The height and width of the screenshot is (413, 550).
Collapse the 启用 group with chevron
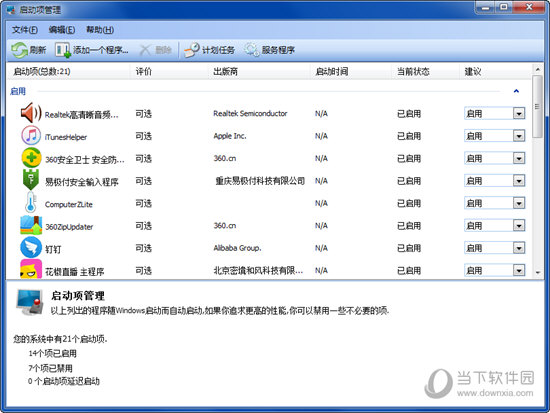(516, 91)
